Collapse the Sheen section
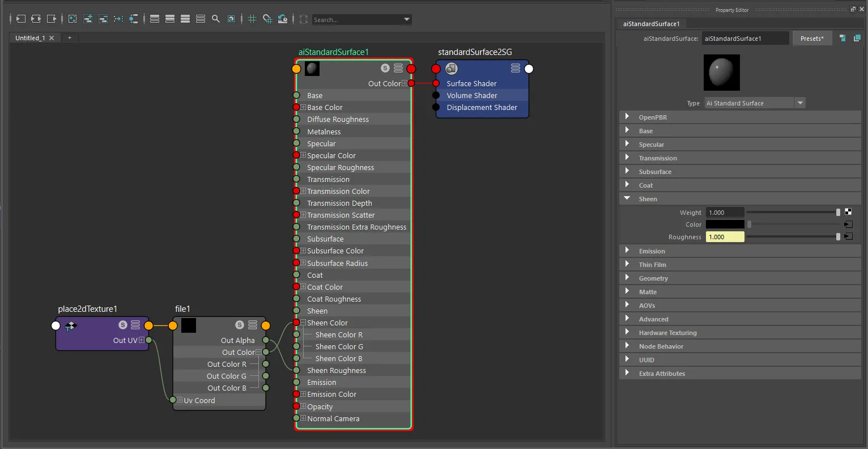868x449 pixels. point(740,198)
